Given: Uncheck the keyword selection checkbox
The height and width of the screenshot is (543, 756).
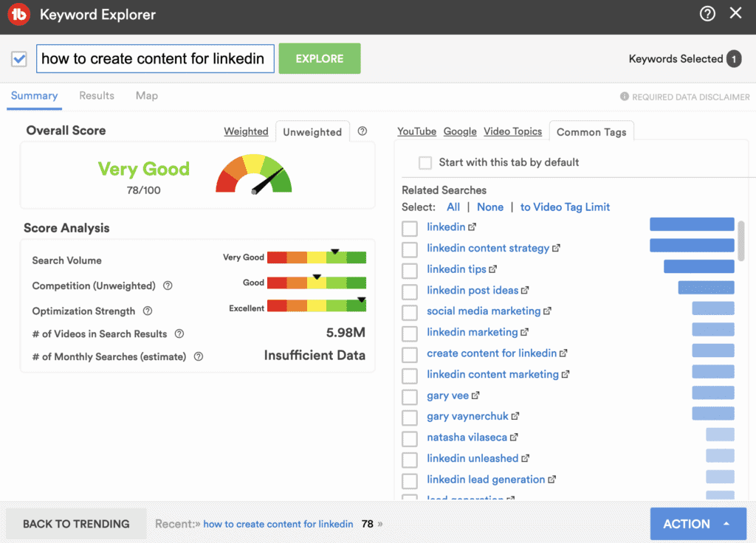Looking at the screenshot, I should [x=19, y=59].
